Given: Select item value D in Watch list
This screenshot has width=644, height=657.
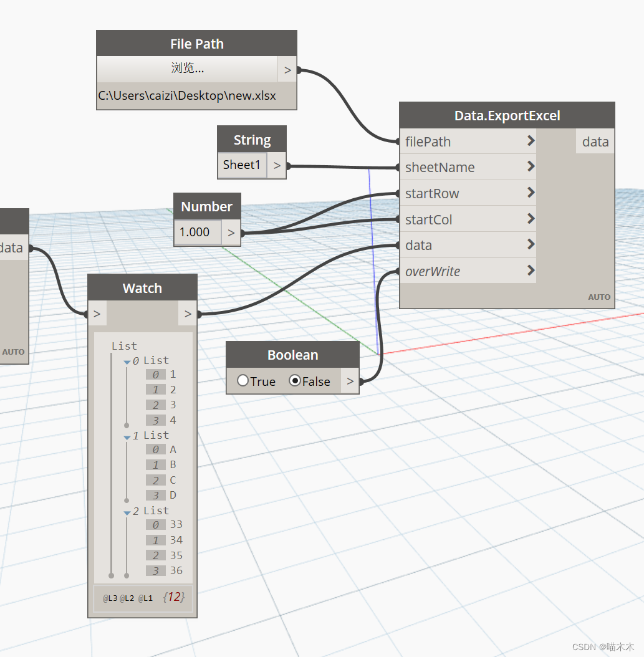Looking at the screenshot, I should click(173, 496).
